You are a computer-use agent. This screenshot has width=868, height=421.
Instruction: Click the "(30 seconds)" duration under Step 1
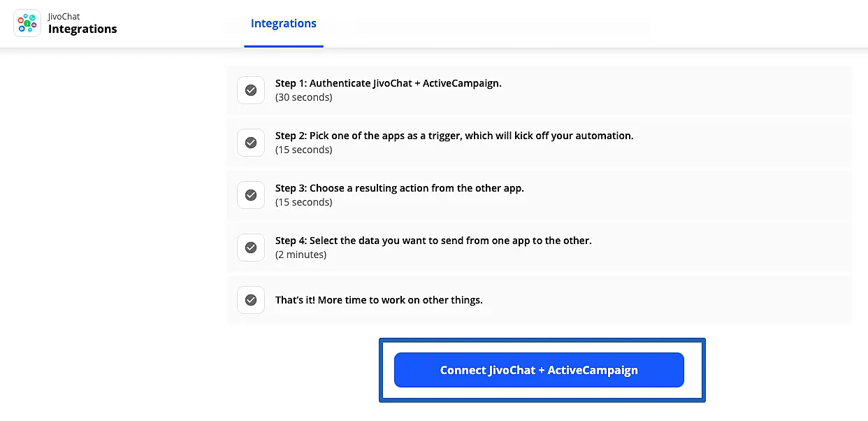pyautogui.click(x=303, y=97)
